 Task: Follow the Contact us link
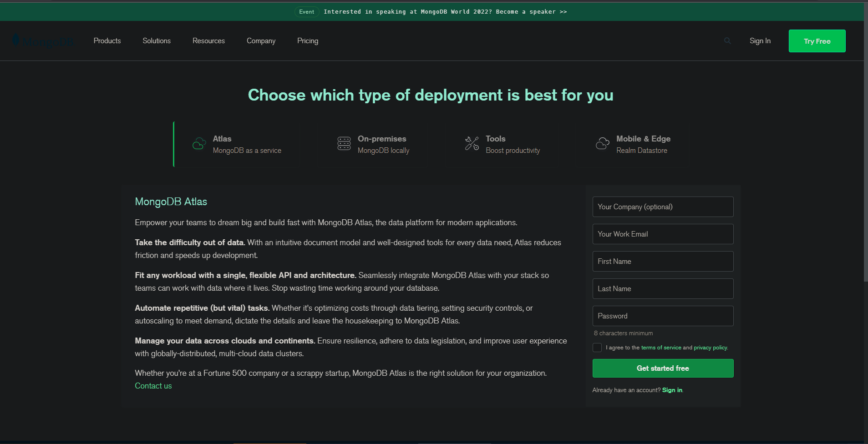coord(153,386)
